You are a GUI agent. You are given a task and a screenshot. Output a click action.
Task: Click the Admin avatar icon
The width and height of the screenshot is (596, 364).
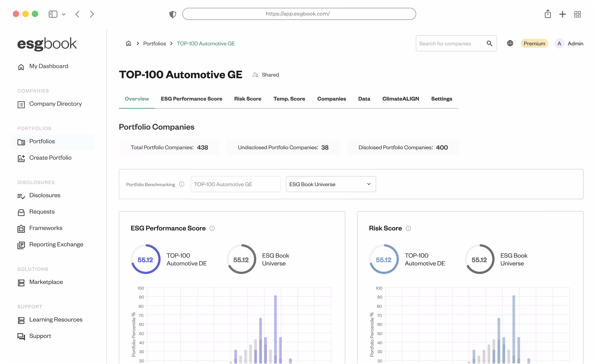click(559, 44)
